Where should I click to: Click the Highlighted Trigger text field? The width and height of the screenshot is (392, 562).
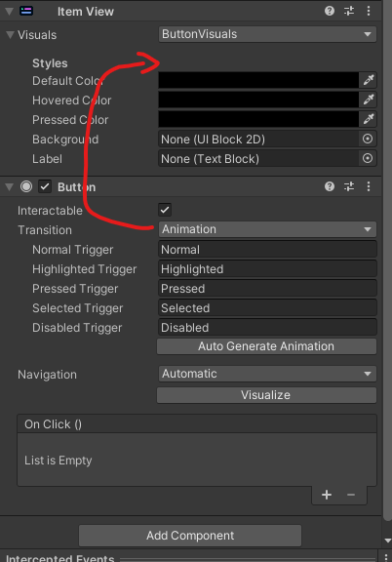pyautogui.click(x=267, y=269)
